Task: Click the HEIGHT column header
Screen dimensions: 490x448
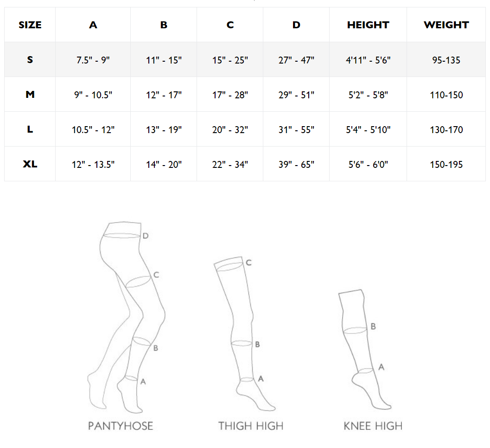Action: [368, 25]
